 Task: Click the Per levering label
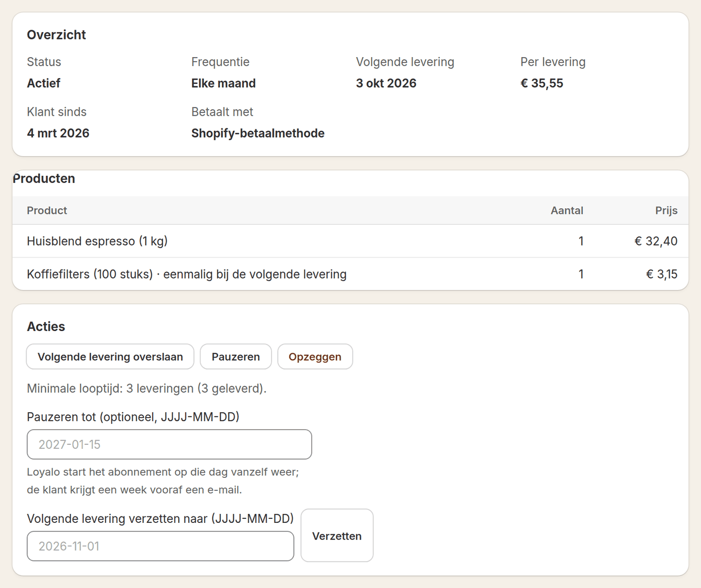553,62
